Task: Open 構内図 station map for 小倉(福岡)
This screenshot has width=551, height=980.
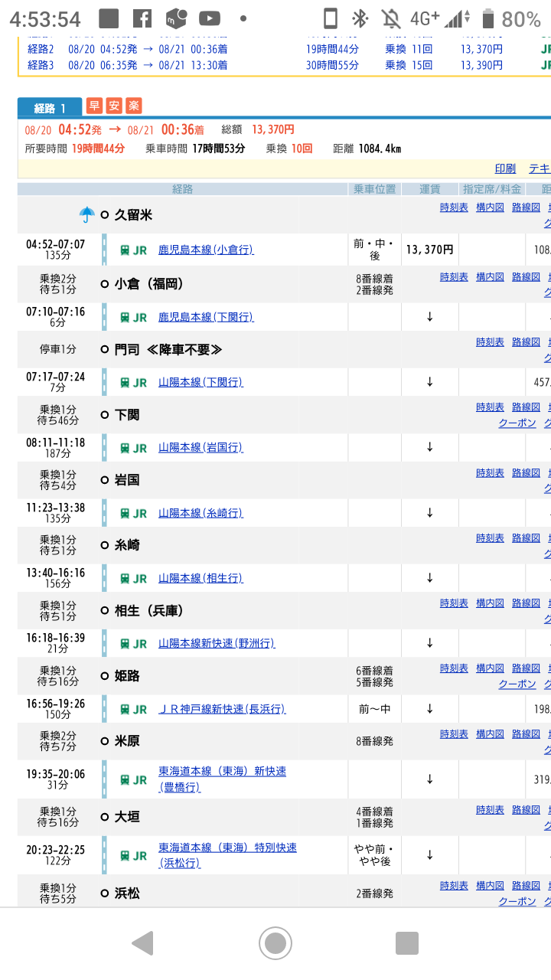Action: 490,277
